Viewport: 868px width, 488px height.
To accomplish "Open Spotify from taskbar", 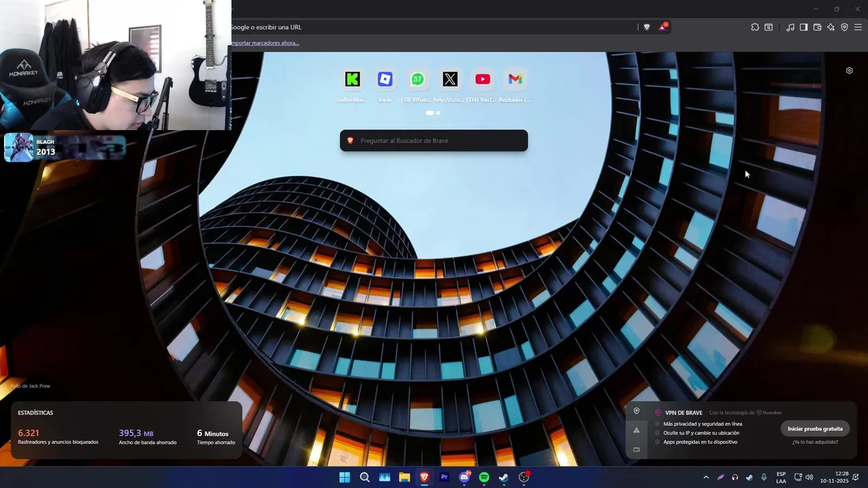I will (484, 477).
